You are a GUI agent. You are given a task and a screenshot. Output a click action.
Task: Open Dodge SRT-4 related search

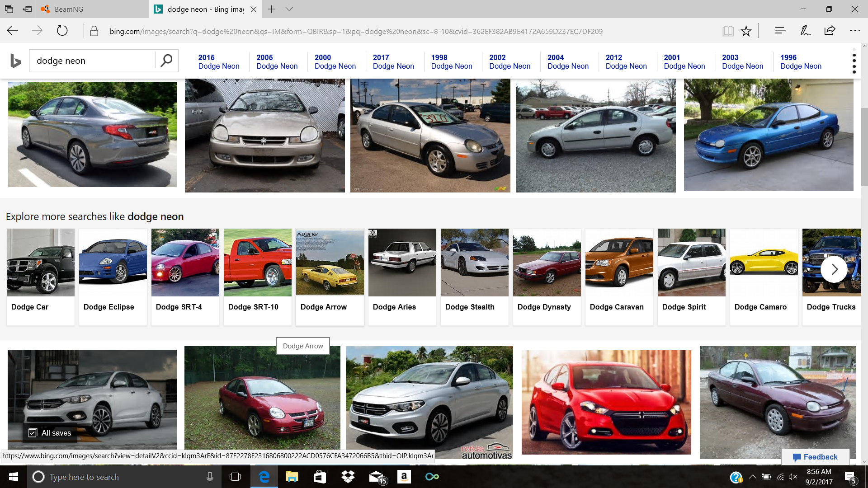point(185,277)
